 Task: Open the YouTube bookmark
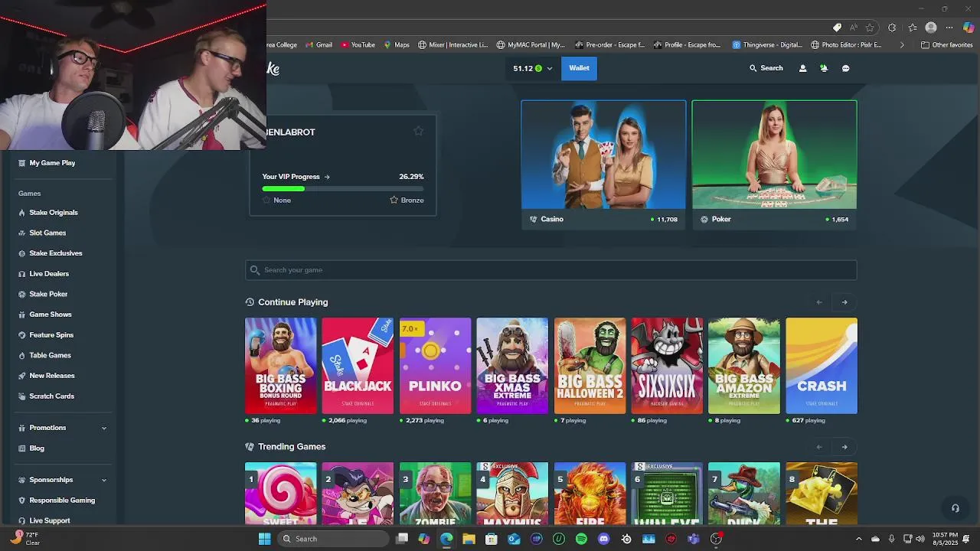tap(358, 45)
